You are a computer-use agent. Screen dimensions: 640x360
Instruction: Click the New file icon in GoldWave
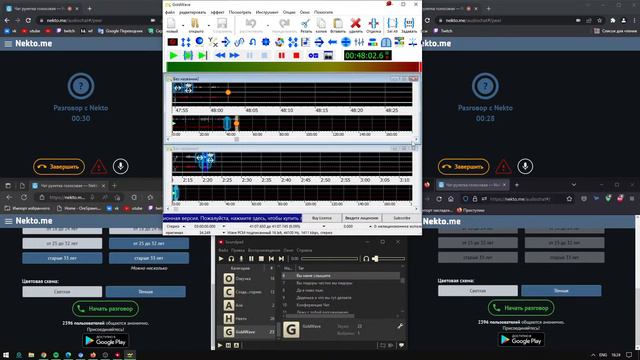[171, 23]
